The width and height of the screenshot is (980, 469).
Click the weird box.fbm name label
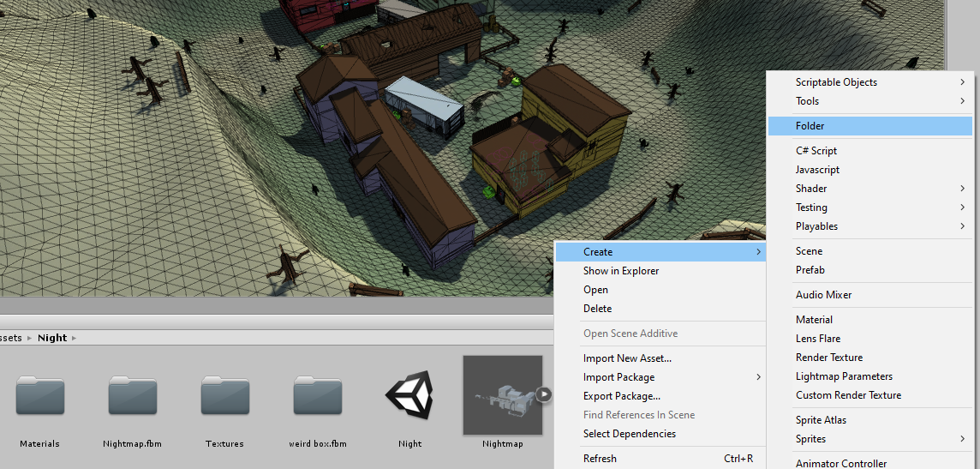pos(318,444)
